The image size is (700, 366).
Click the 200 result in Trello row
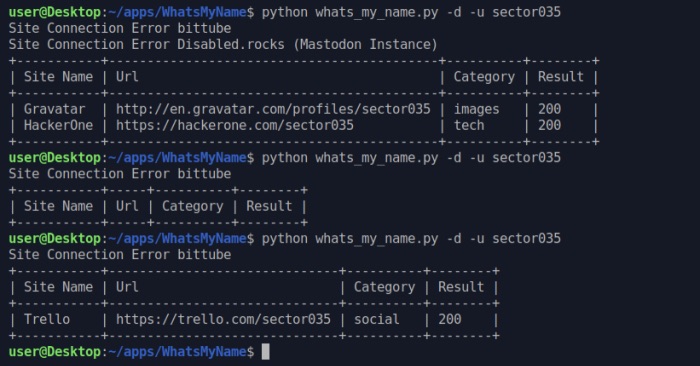pos(450,320)
